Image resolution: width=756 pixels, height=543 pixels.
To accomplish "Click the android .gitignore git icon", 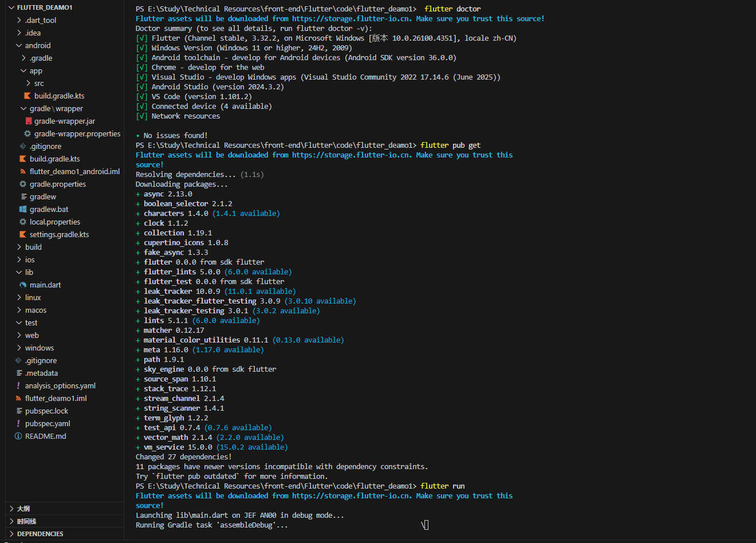I will [x=23, y=146].
